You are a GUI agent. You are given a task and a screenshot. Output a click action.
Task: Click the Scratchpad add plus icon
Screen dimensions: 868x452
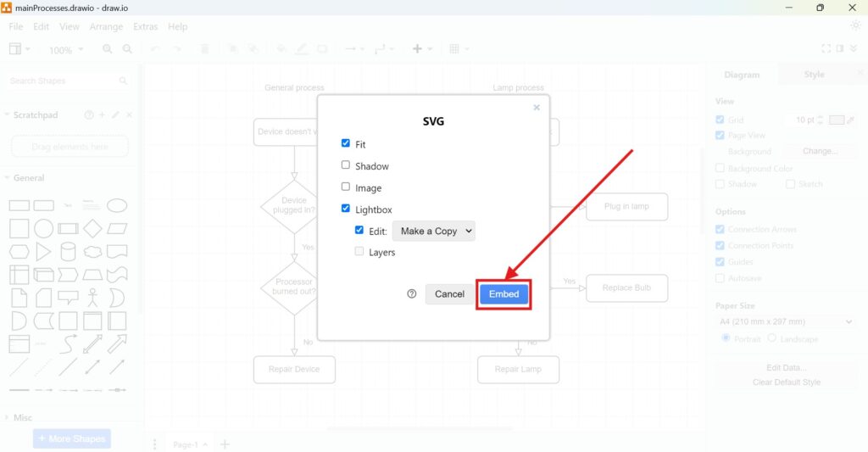[102, 115]
